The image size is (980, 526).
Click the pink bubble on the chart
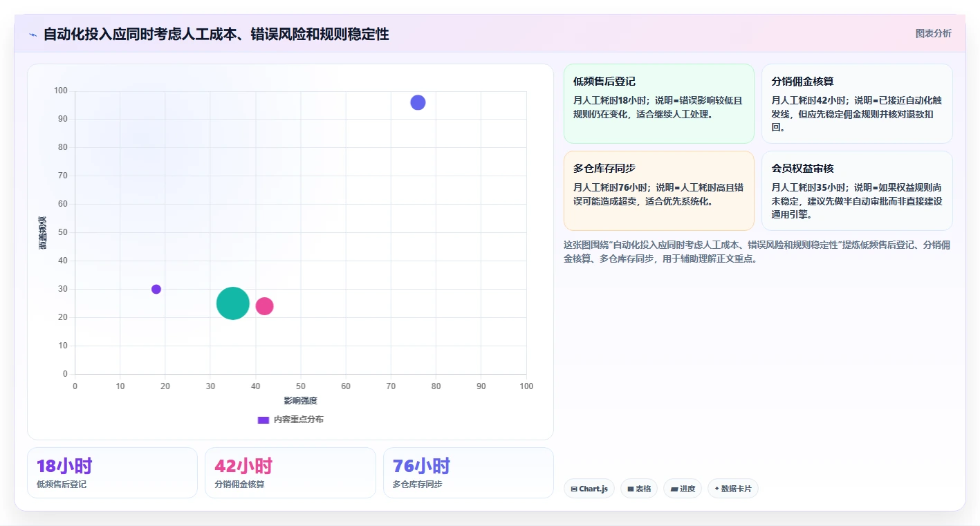click(264, 306)
